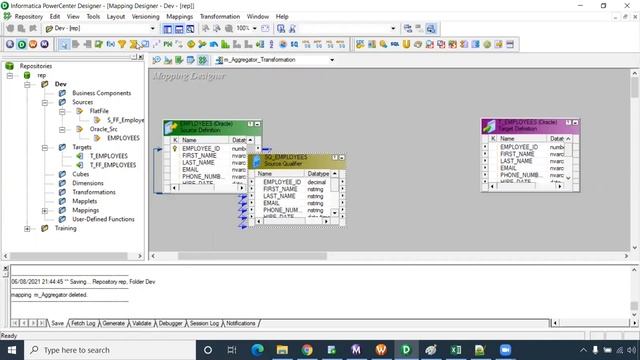
Task: Toggle the Navigator window view button
Action: [x=167, y=29]
